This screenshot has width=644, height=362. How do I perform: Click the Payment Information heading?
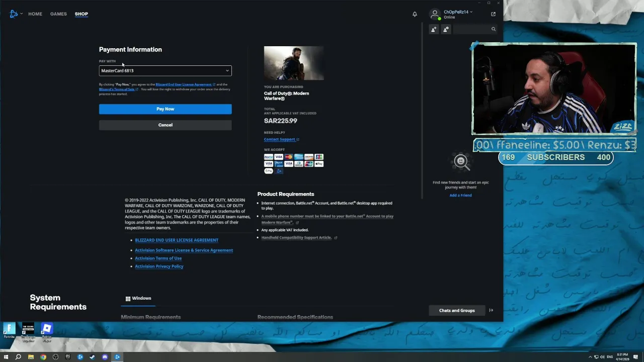pyautogui.click(x=130, y=49)
